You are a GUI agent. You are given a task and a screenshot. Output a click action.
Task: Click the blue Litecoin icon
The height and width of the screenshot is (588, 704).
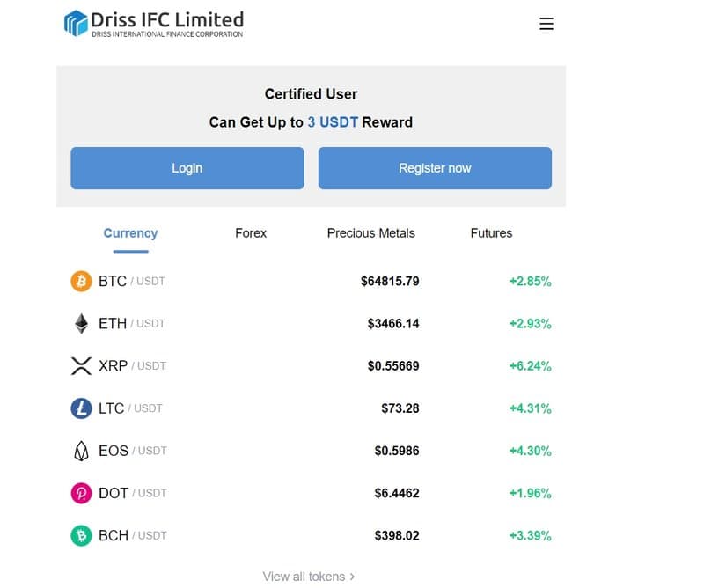(x=81, y=408)
